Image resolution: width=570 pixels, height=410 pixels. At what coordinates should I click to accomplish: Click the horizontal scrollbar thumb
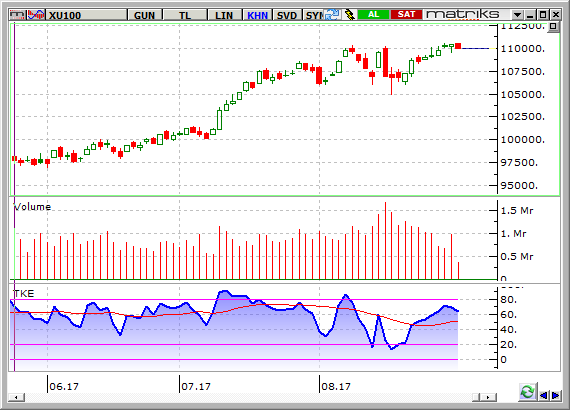[x=477, y=397]
